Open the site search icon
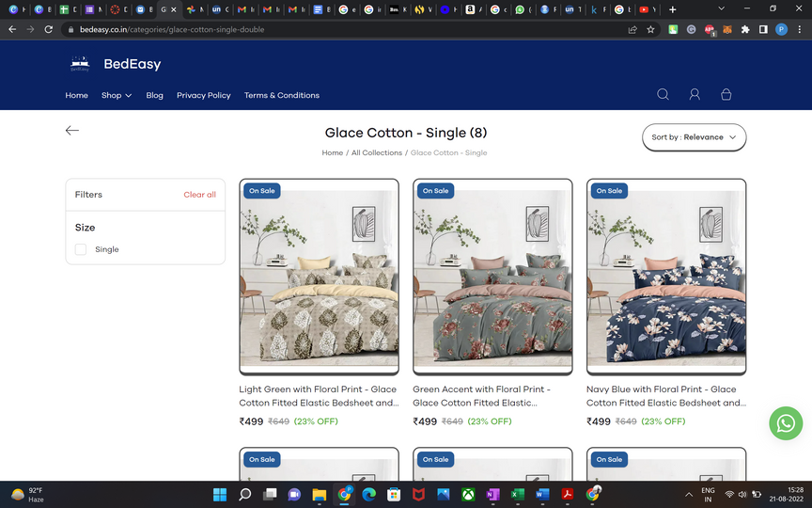The image size is (812, 508). point(663,94)
